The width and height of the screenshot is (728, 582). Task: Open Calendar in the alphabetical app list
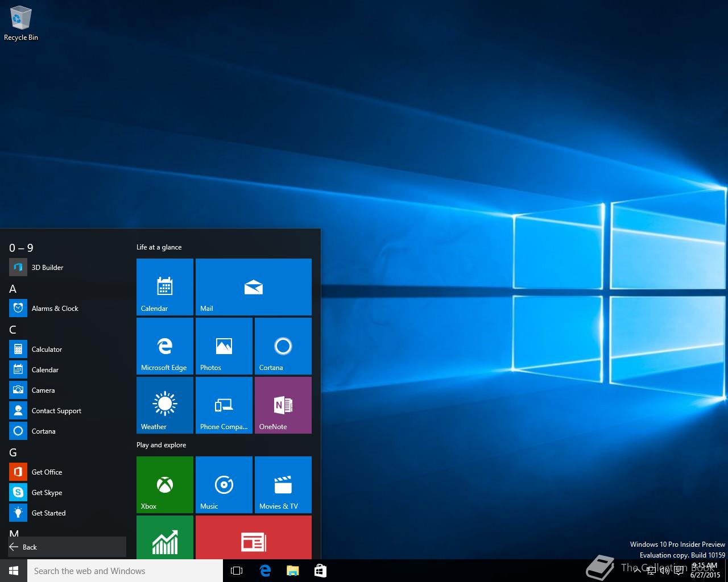coord(67,369)
